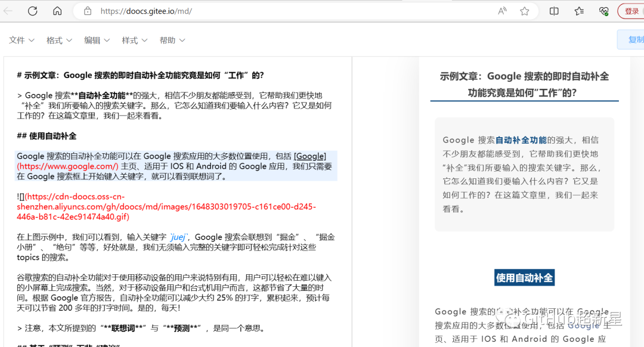Open the favorites list icon
This screenshot has height=347, width=644.
[x=579, y=11]
